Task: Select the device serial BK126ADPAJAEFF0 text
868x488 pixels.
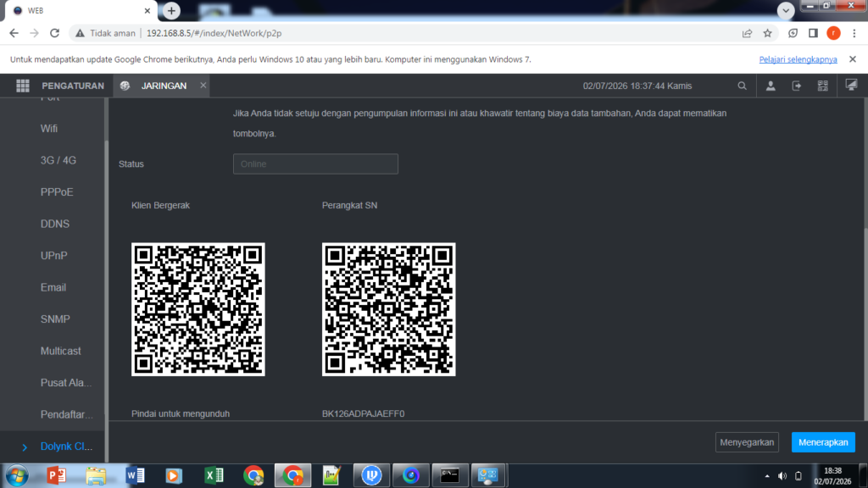Action: [363, 413]
